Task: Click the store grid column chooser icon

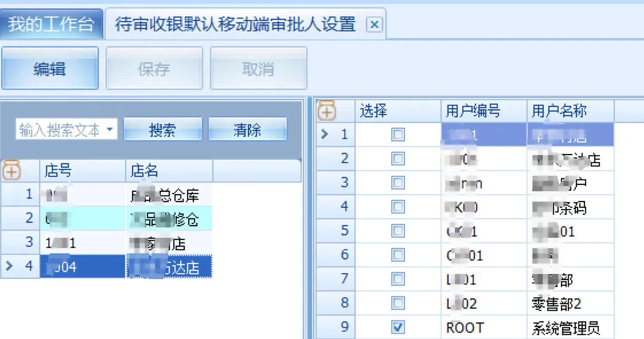Action: [12, 171]
